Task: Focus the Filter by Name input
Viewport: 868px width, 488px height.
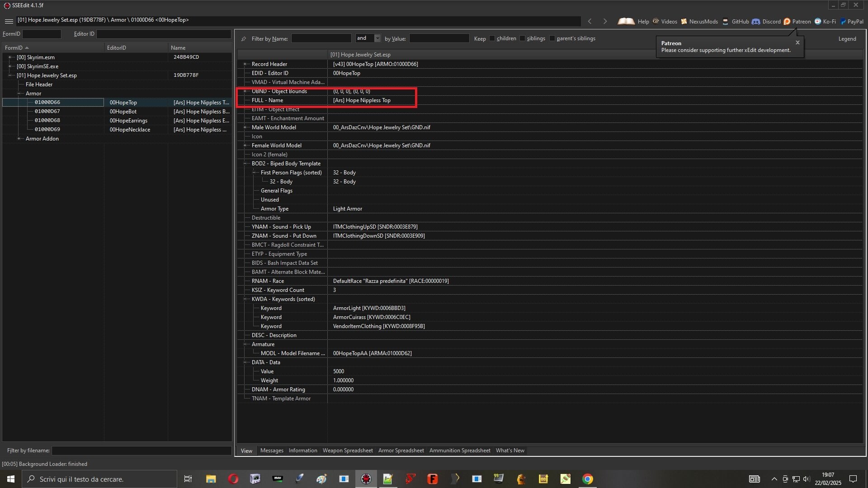Action: click(x=321, y=38)
